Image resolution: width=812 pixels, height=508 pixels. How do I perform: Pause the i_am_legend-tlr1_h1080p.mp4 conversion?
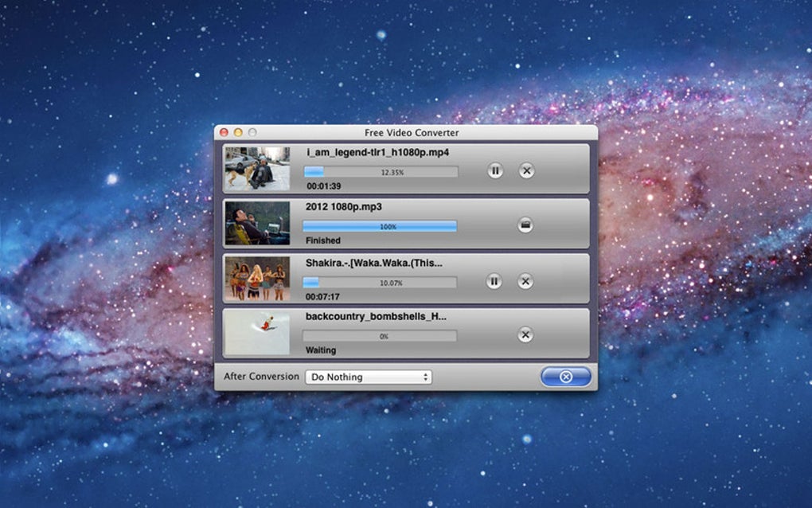pos(494,170)
